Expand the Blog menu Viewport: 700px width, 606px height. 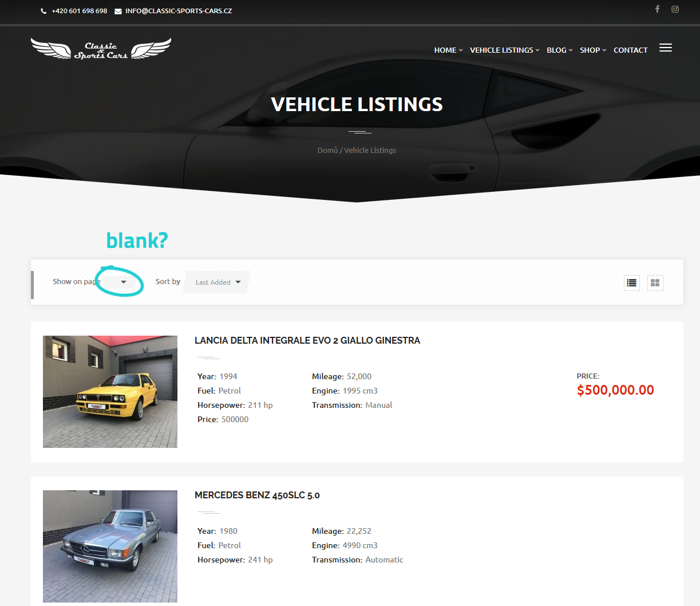point(559,50)
